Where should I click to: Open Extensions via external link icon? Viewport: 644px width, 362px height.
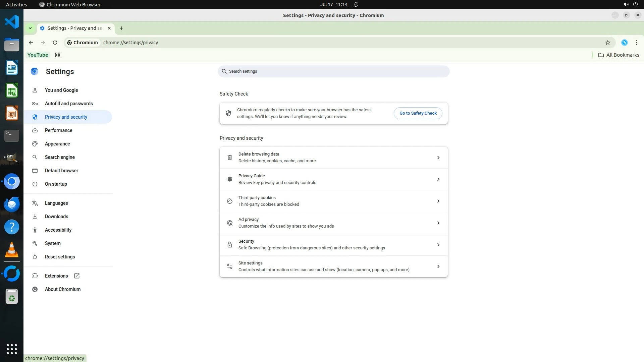77,276
